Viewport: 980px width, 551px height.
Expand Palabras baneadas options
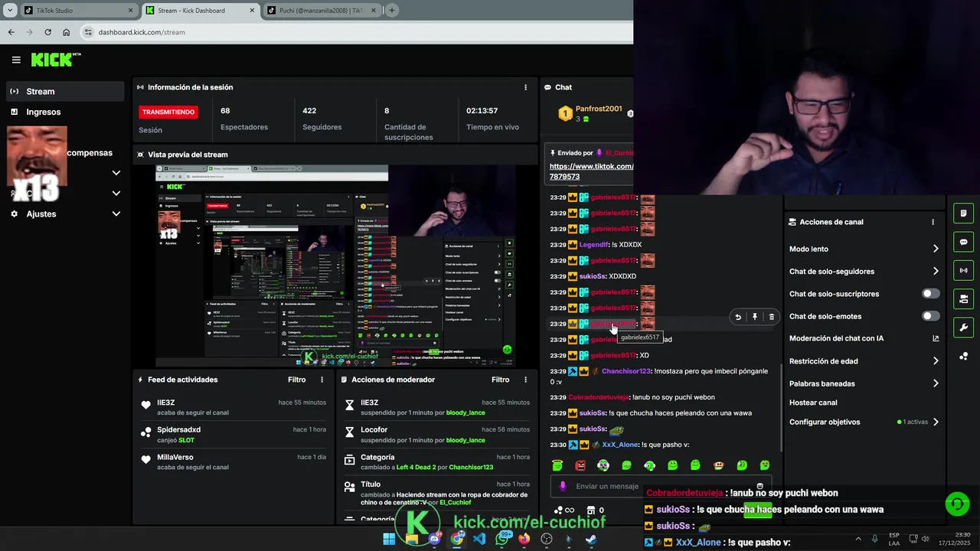tap(936, 383)
